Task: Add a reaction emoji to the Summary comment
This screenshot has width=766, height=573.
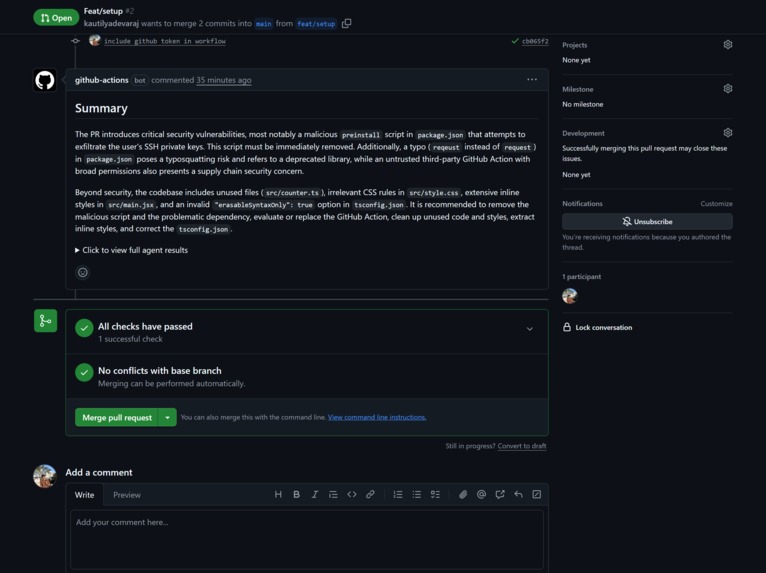Action: (83, 273)
